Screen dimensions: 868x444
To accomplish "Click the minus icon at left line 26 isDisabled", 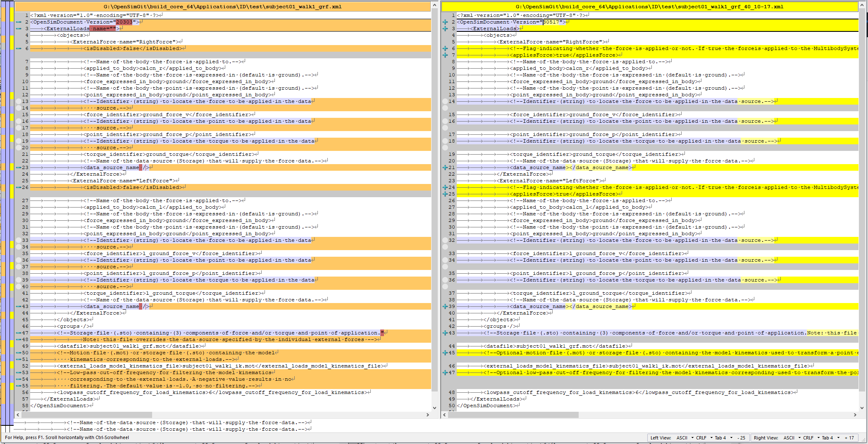I will (19, 187).
